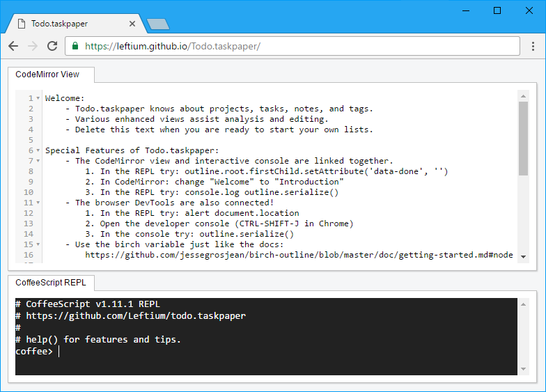Screen dimensions: 546x392
Task: Click the REPL scrollbar down arrow
Action: coord(523,369)
